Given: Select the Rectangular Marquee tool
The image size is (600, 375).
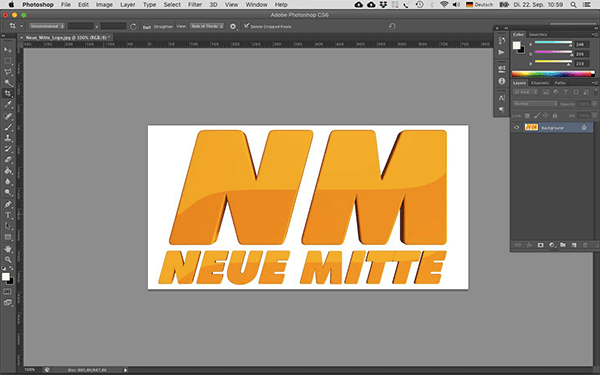Looking at the screenshot, I should [x=8, y=61].
